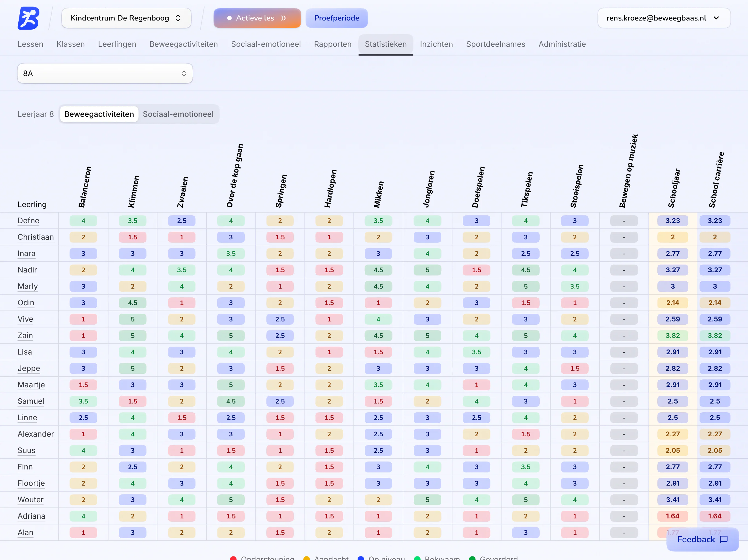Go to the Sportdeelnames tab
The width and height of the screenshot is (748, 560).
(495, 44)
